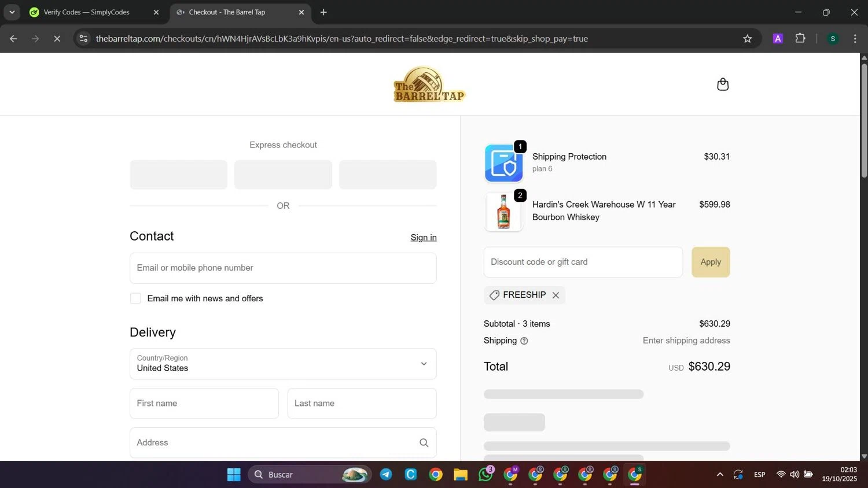Open the shopping bag cart icon
Image resolution: width=868 pixels, height=488 pixels.
(722, 84)
